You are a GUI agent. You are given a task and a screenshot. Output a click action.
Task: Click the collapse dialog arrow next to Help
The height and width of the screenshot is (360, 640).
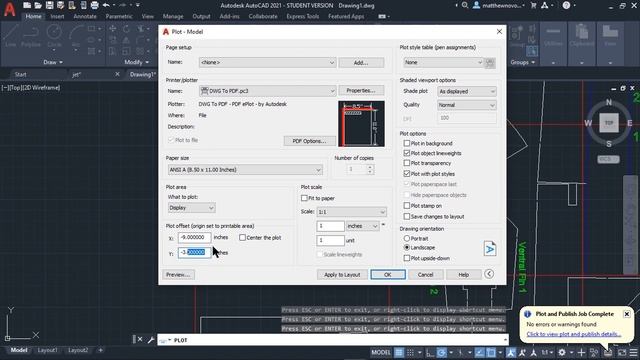click(489, 274)
